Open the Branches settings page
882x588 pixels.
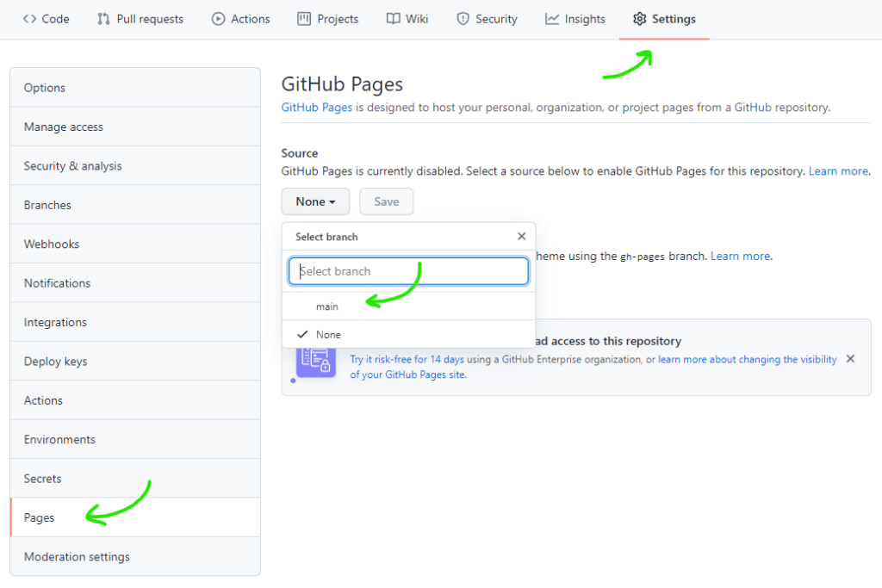[x=135, y=205]
